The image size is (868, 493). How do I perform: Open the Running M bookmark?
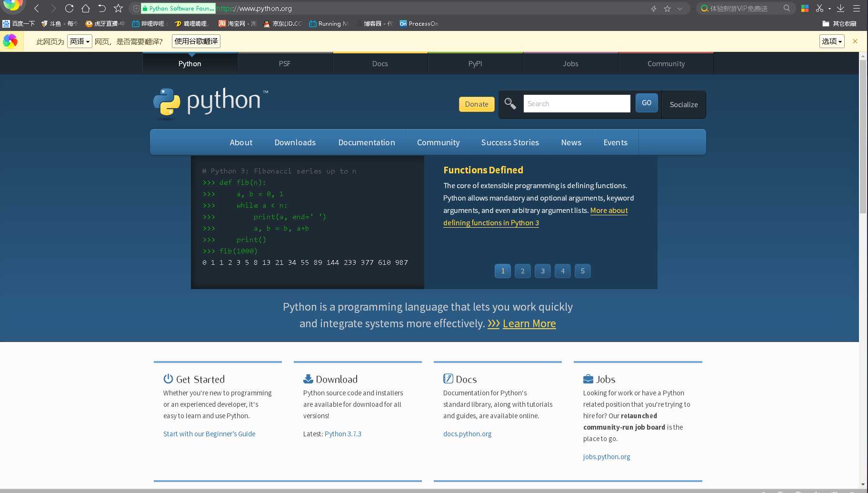coord(329,23)
